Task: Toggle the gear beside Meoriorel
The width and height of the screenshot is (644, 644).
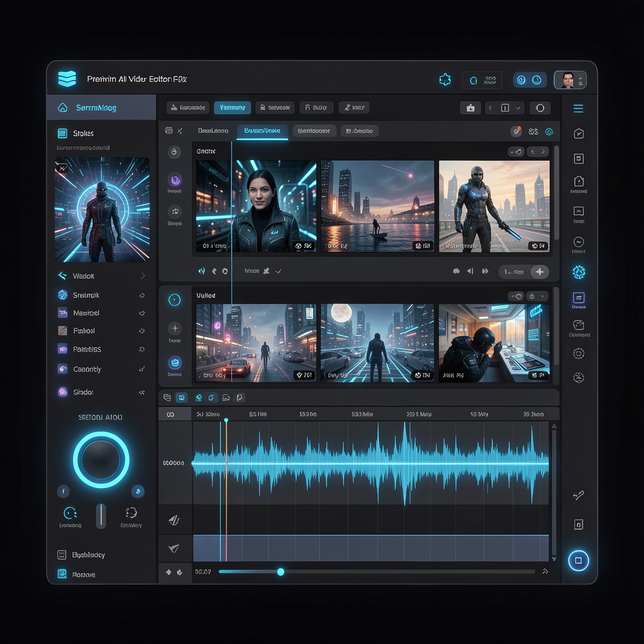Action: 142,313
